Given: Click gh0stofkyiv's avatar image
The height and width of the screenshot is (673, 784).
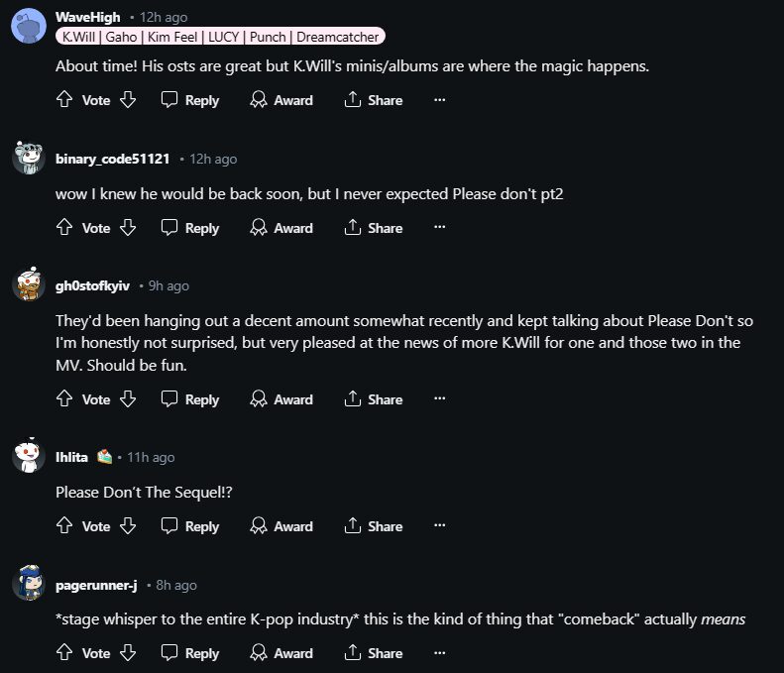Looking at the screenshot, I should [x=28, y=284].
